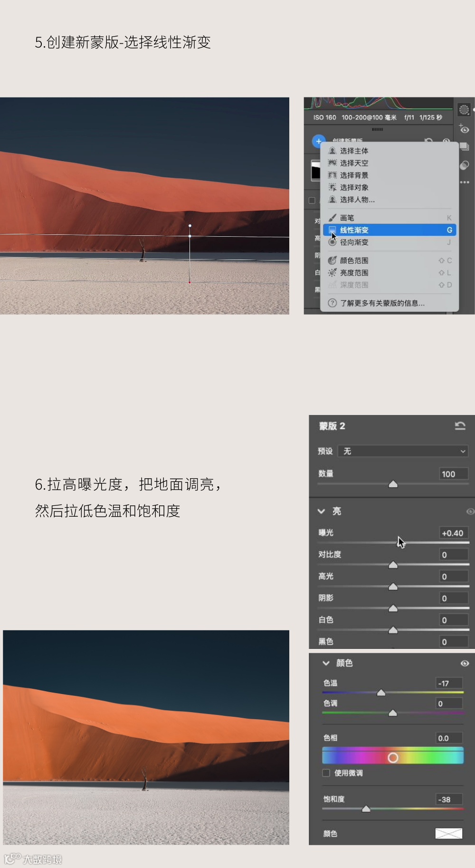The height and width of the screenshot is (868, 475).
Task: Click the 高光 highlights value field
Action: [x=454, y=577]
